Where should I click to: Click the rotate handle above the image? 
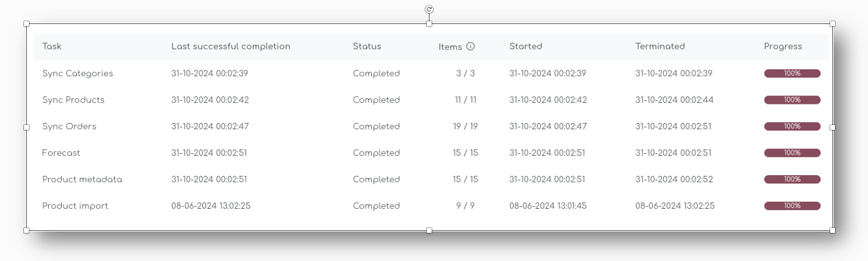pyautogui.click(x=429, y=9)
